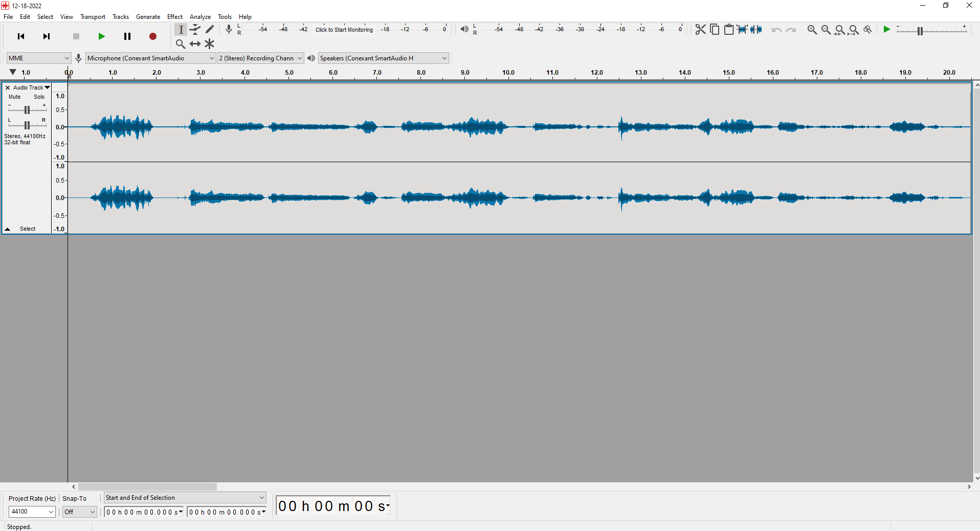Click the track gain slider

[27, 109]
